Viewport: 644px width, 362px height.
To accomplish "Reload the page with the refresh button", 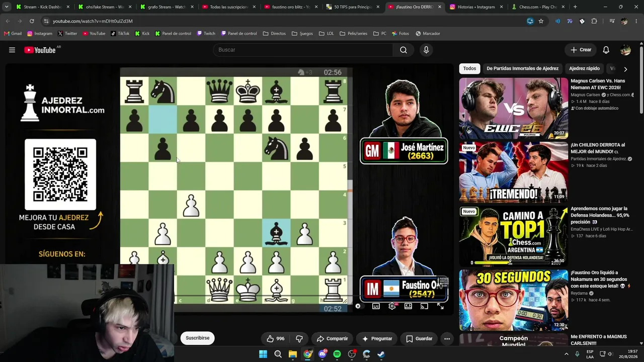I will point(32,21).
